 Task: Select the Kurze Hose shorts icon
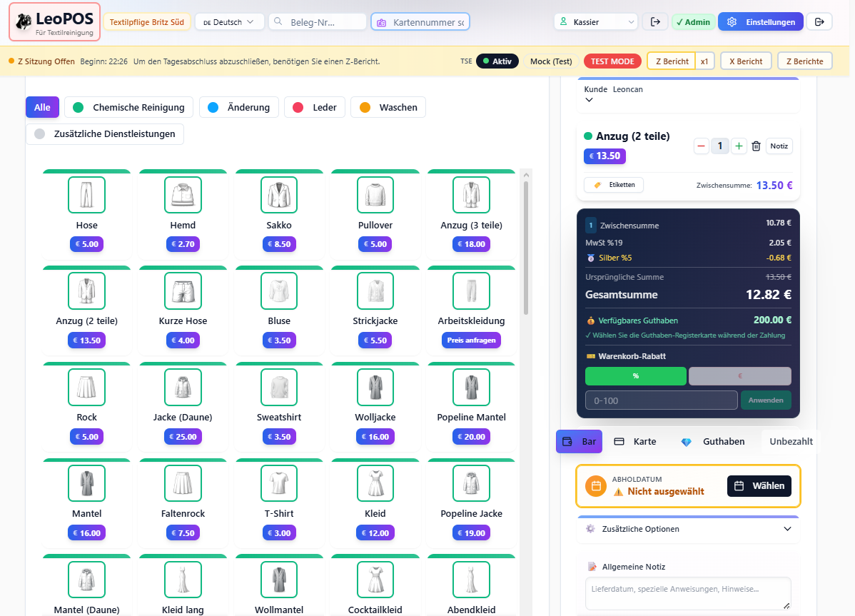[183, 291]
